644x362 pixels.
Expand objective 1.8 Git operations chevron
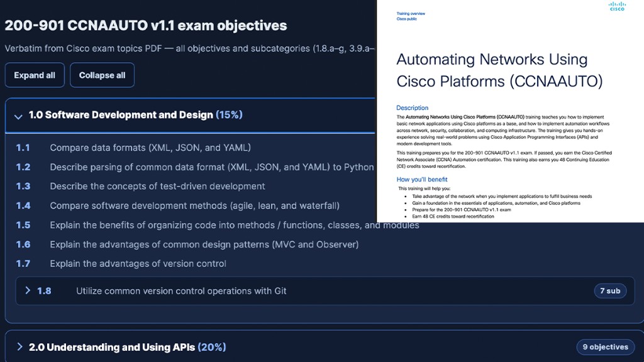point(28,290)
